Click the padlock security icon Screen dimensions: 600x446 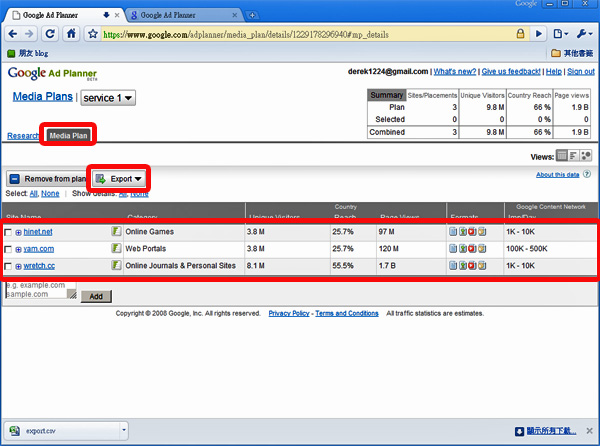(x=520, y=34)
